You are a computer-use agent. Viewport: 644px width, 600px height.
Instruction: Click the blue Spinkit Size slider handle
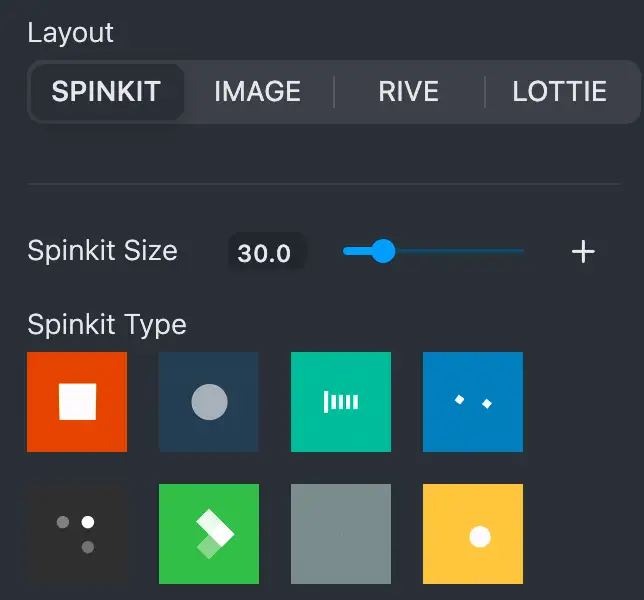(x=383, y=251)
